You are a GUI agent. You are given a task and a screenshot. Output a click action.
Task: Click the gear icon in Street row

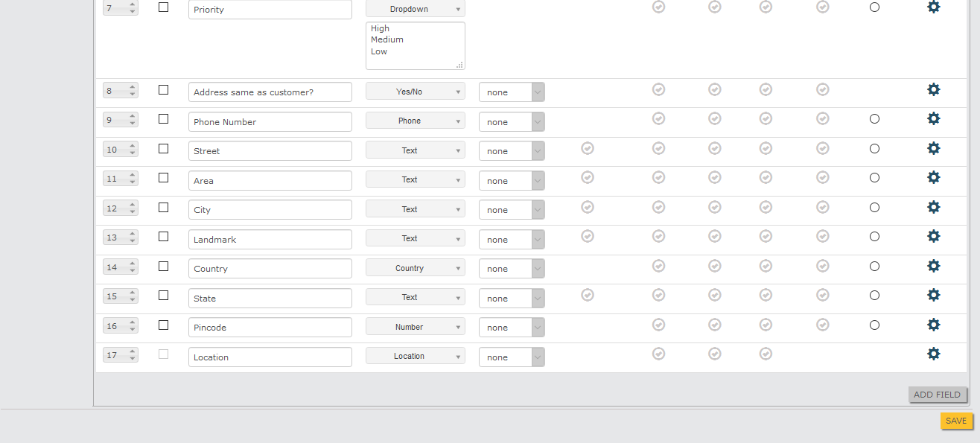pos(933,148)
